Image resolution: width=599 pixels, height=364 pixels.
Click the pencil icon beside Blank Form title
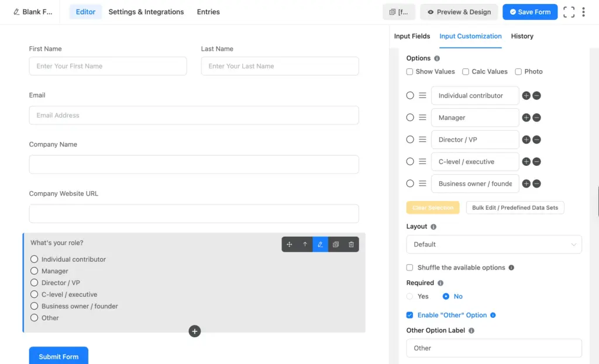pos(16,12)
